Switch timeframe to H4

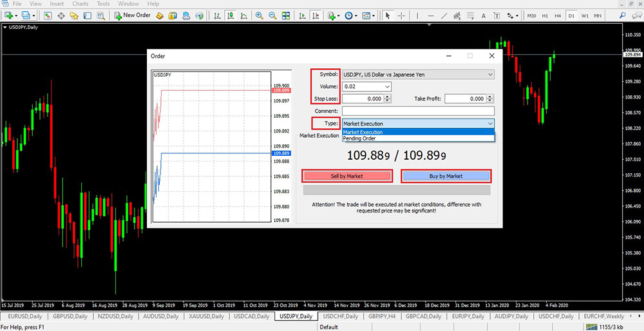[x=558, y=15]
